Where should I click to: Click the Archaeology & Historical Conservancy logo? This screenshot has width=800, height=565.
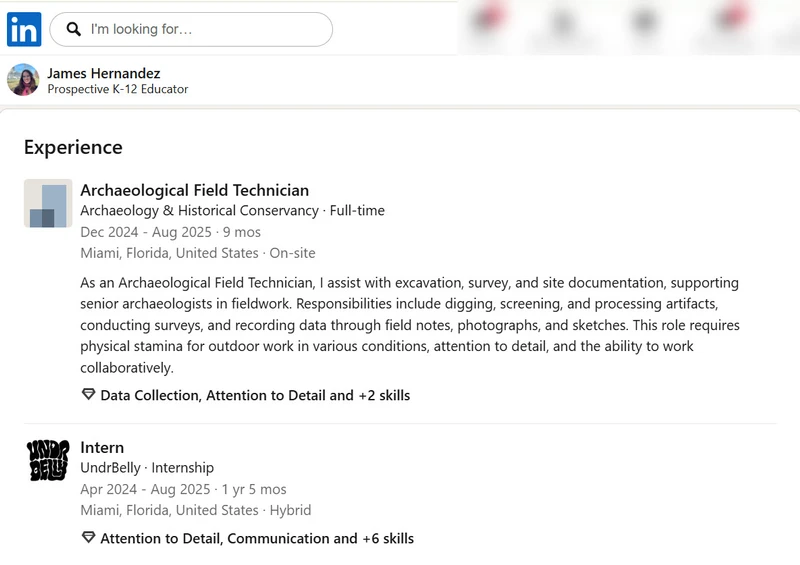pos(48,203)
